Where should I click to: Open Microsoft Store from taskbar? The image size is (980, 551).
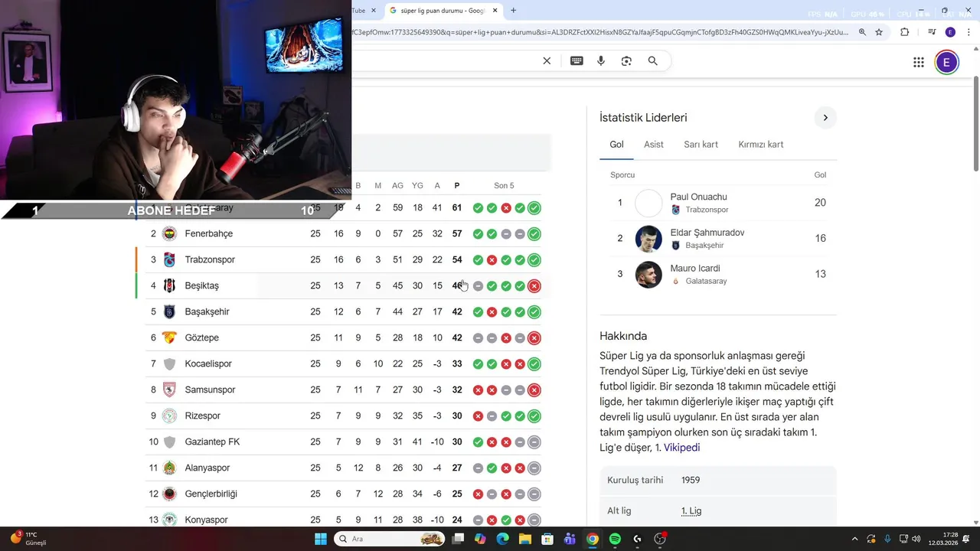(x=547, y=539)
